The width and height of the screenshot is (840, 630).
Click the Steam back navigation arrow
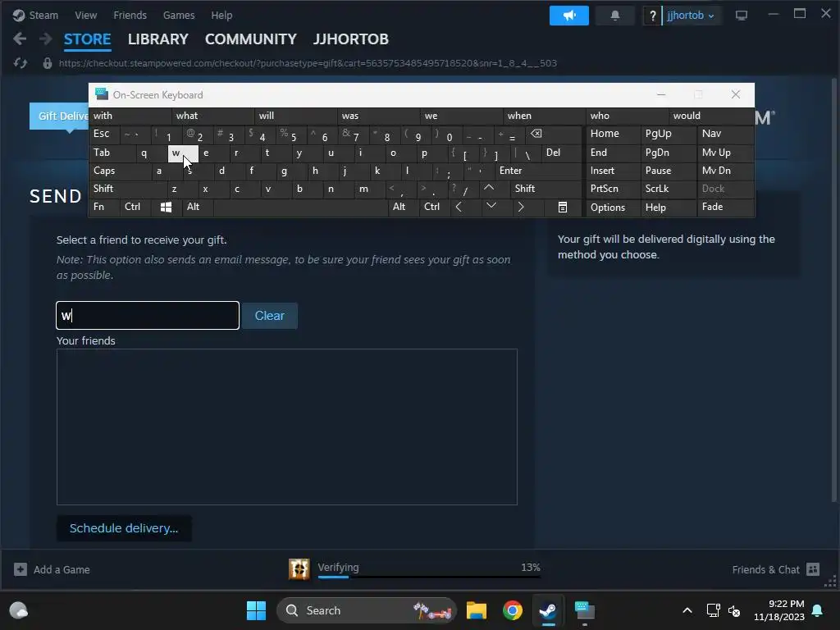coord(20,39)
